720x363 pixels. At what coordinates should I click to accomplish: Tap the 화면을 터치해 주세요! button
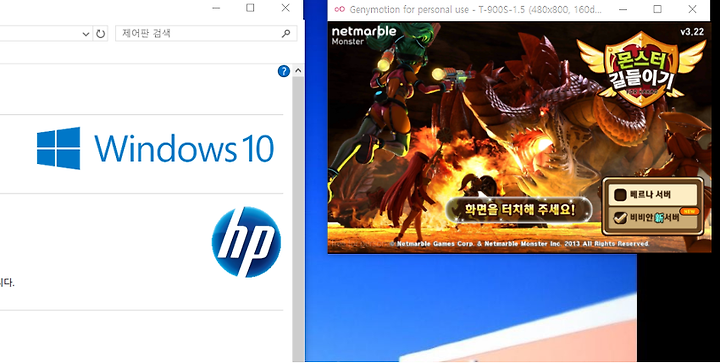519,210
